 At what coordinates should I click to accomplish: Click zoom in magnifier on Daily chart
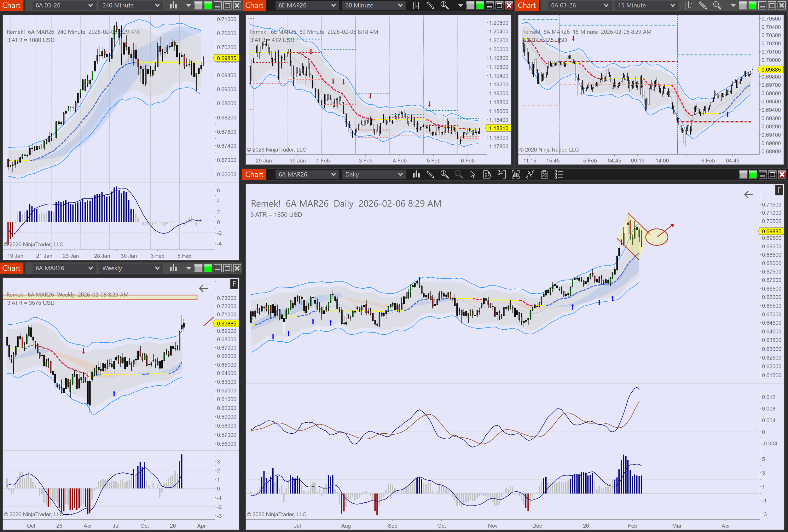pos(444,175)
